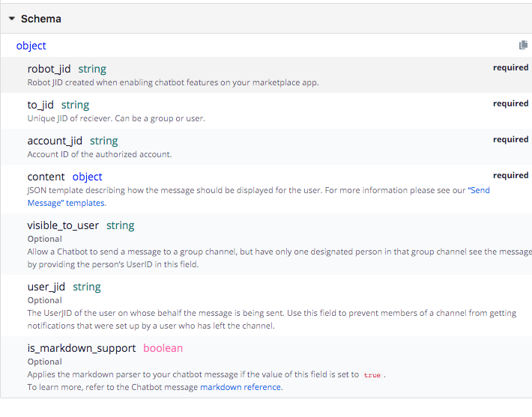Open the markdown reference link
Image resolution: width=532 pixels, height=417 pixels.
[x=241, y=387]
